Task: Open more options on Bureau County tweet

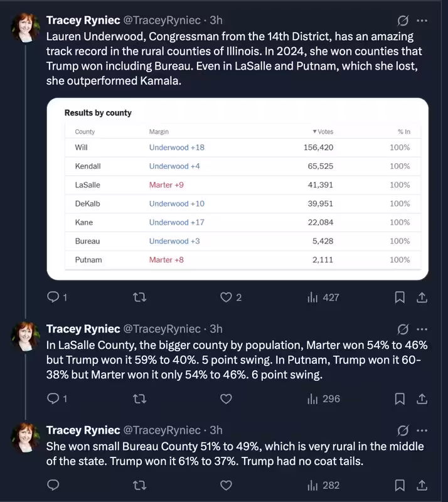Action: [422, 430]
